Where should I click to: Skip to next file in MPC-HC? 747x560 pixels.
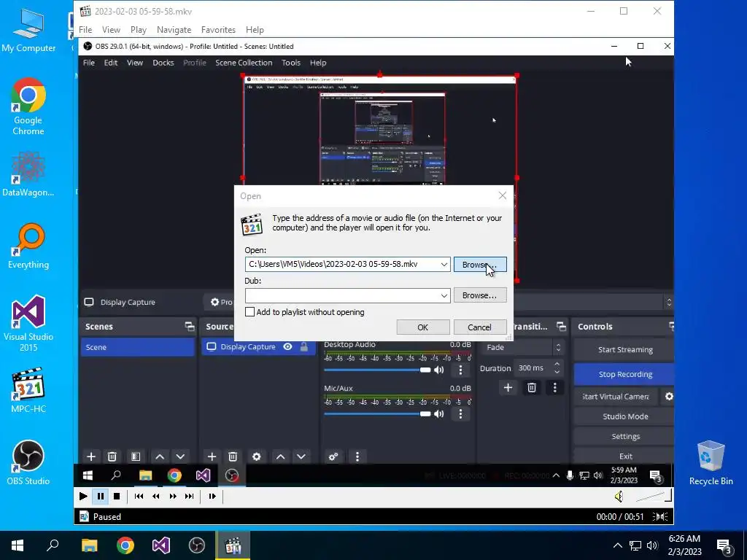[x=189, y=496]
